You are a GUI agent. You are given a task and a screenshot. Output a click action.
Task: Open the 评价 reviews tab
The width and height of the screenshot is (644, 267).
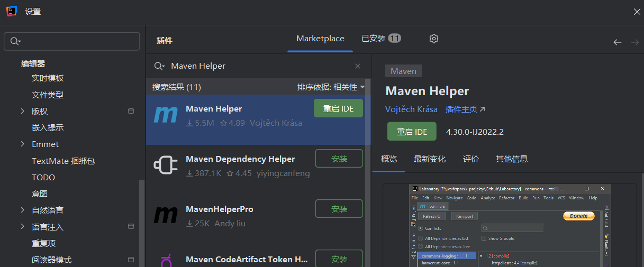(470, 159)
